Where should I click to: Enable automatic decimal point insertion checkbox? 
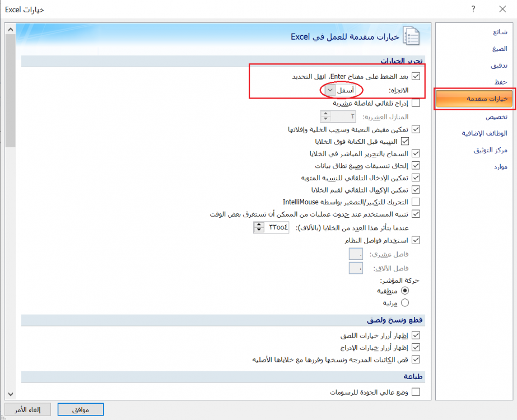[x=416, y=103]
